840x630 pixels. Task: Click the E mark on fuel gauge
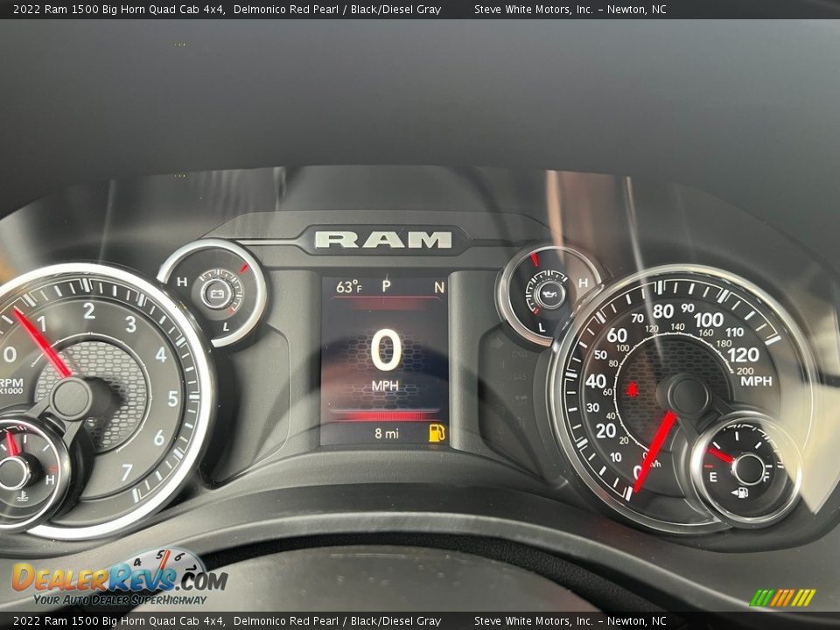pos(712,477)
